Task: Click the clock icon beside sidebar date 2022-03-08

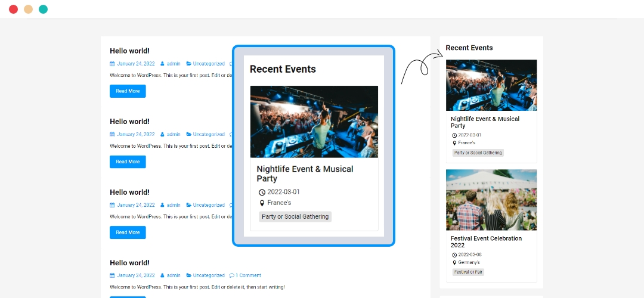Action: (454, 255)
